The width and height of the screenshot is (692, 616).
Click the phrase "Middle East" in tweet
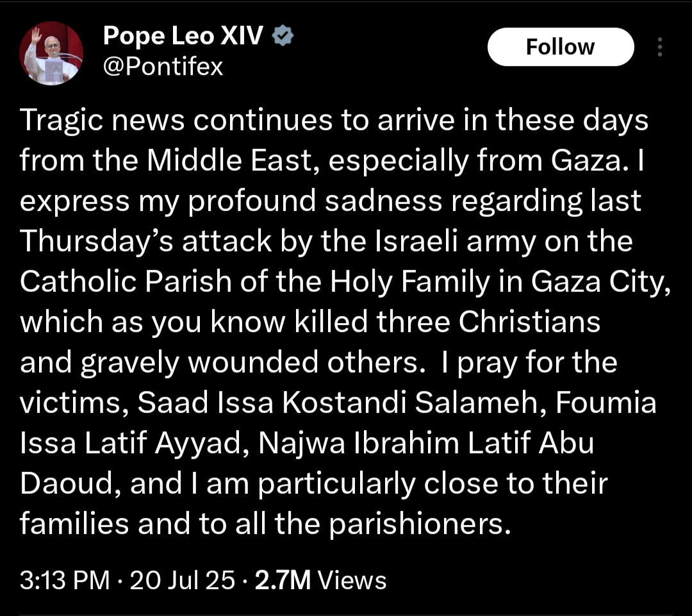coord(229,160)
